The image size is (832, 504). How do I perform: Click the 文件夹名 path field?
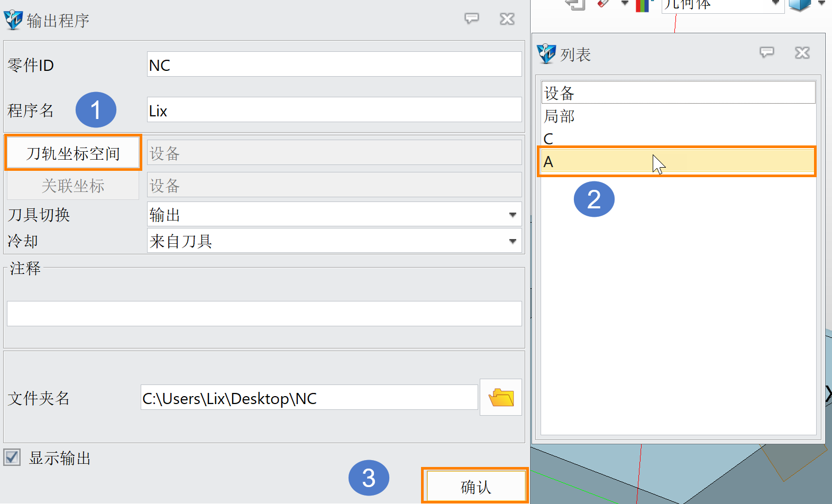click(x=309, y=398)
